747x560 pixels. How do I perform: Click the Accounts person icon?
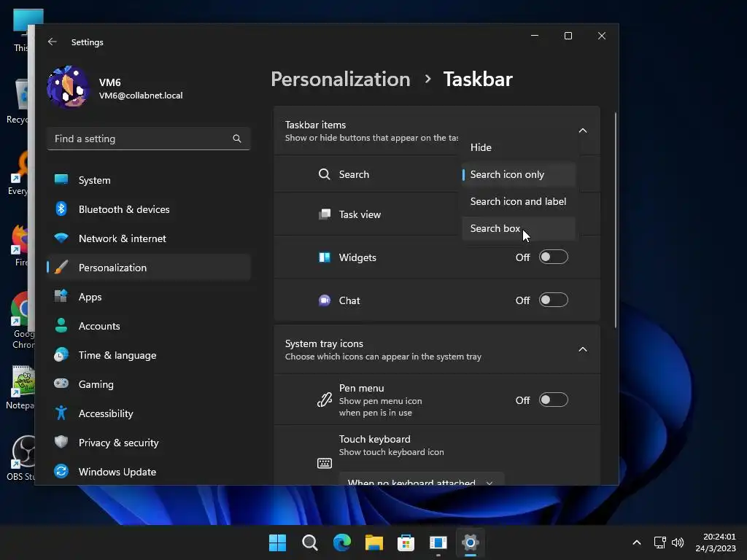(61, 325)
